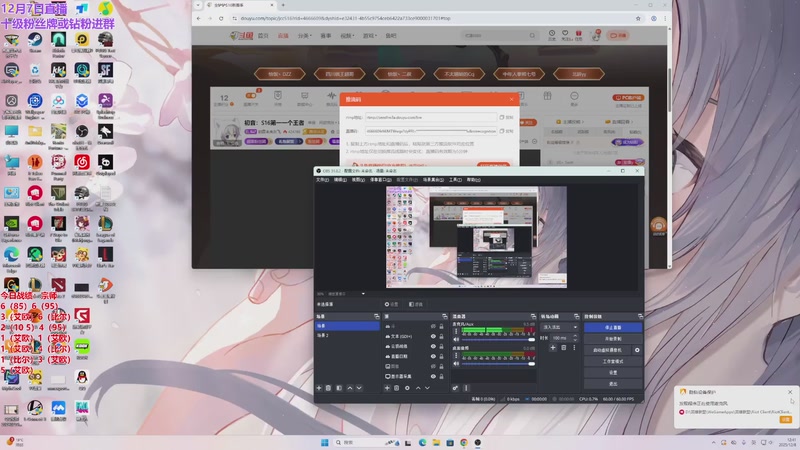Toggle lock on 显示器采集 source
800x450 pixels.
tap(441, 377)
